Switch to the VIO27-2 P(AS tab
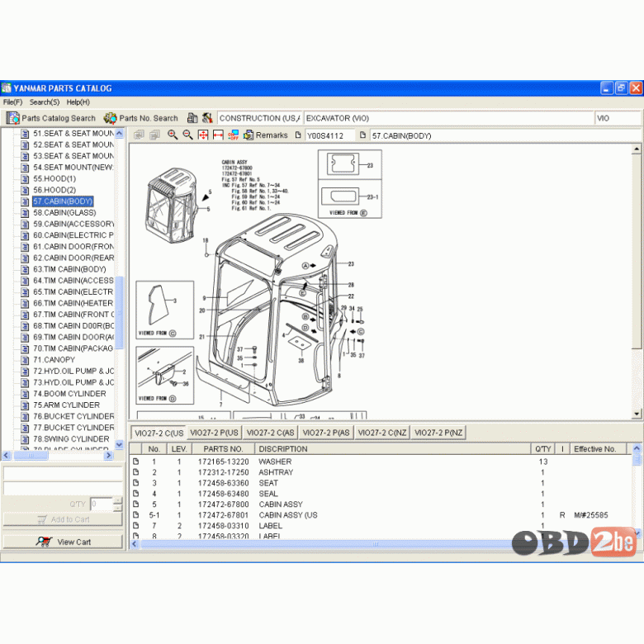The width and height of the screenshot is (644, 644). pyautogui.click(x=326, y=433)
